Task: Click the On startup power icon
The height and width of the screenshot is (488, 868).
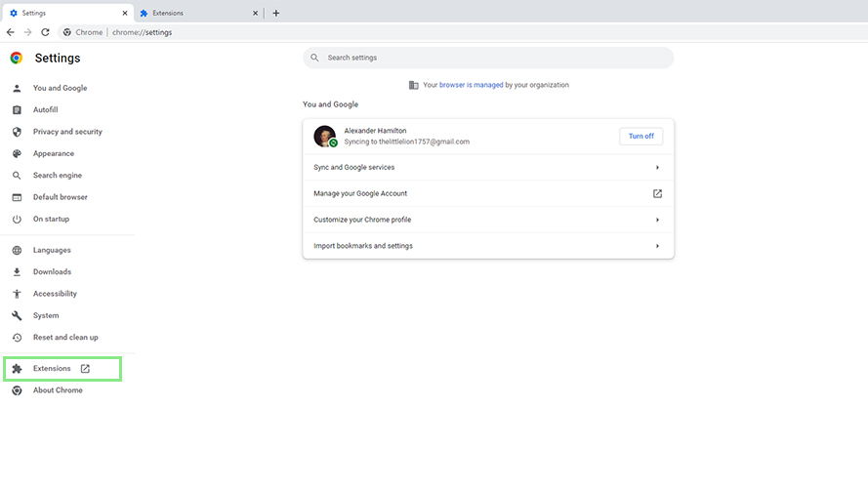Action: pyautogui.click(x=17, y=219)
